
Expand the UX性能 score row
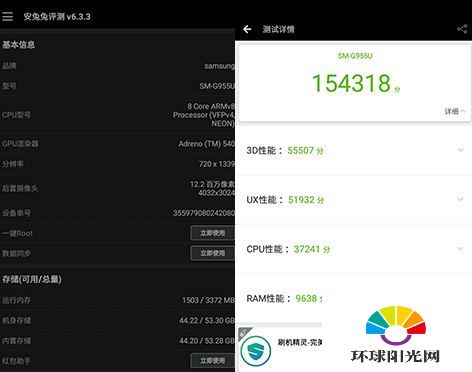(353, 200)
